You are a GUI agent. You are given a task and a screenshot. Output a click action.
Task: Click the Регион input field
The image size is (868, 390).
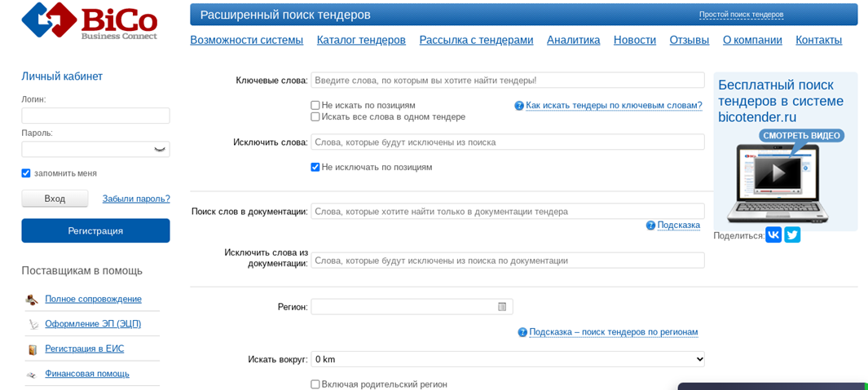pos(412,306)
